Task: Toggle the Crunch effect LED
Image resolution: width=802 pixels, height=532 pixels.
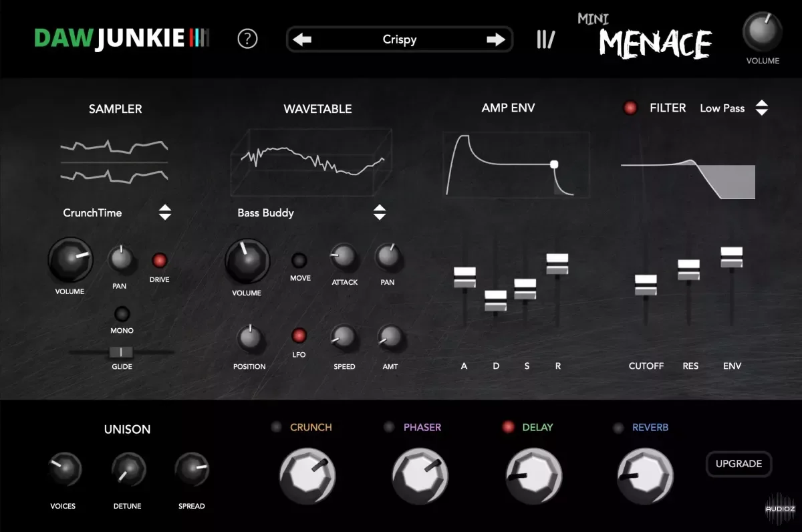Action: 277,427
